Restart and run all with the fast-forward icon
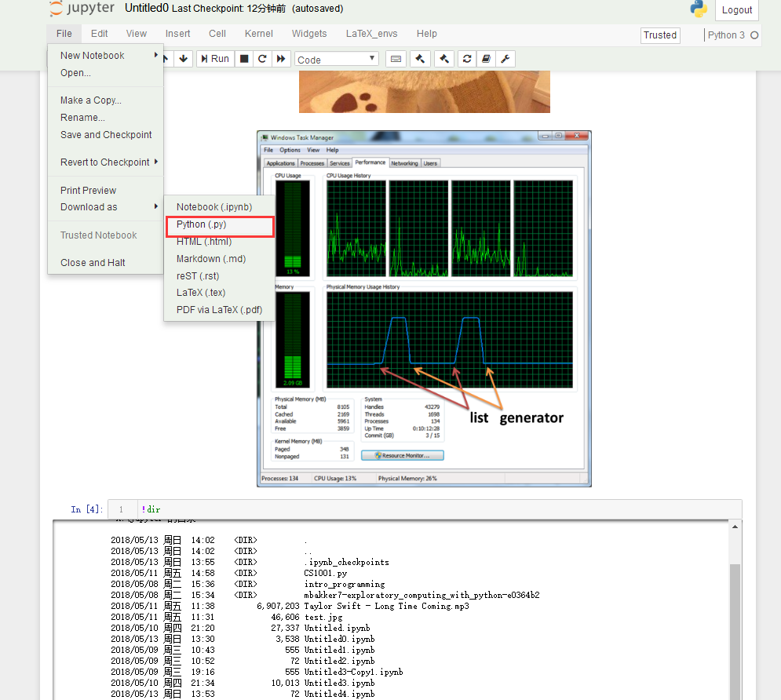781x700 pixels. 281,59
